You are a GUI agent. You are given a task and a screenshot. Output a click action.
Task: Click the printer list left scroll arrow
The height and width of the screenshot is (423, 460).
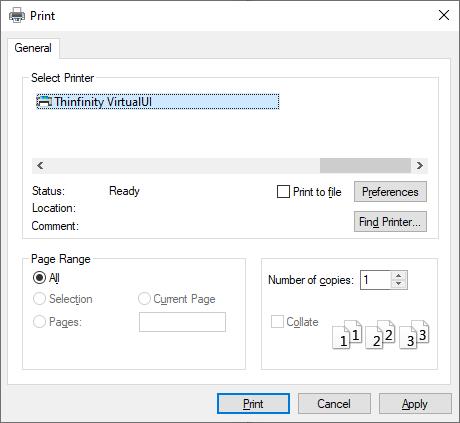pyautogui.click(x=40, y=165)
